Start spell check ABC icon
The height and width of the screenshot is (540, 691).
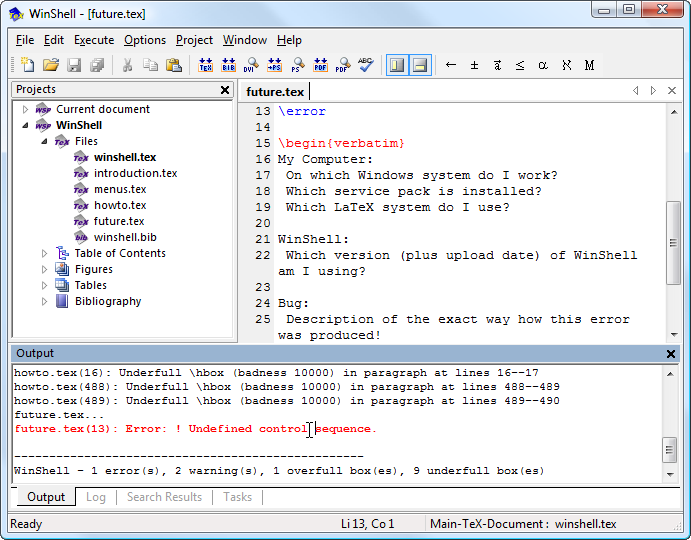(366, 65)
